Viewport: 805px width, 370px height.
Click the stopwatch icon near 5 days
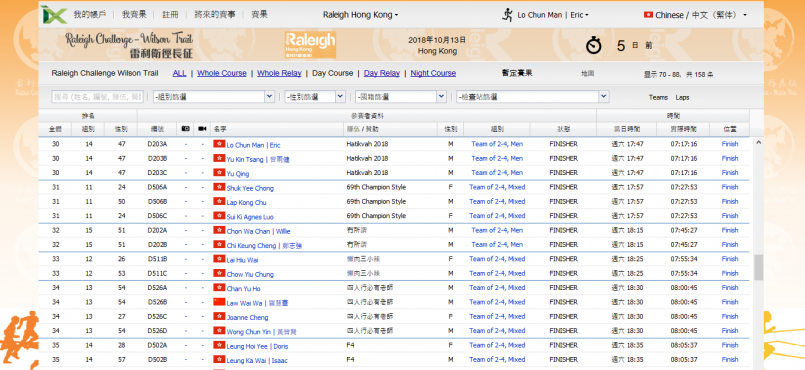594,45
